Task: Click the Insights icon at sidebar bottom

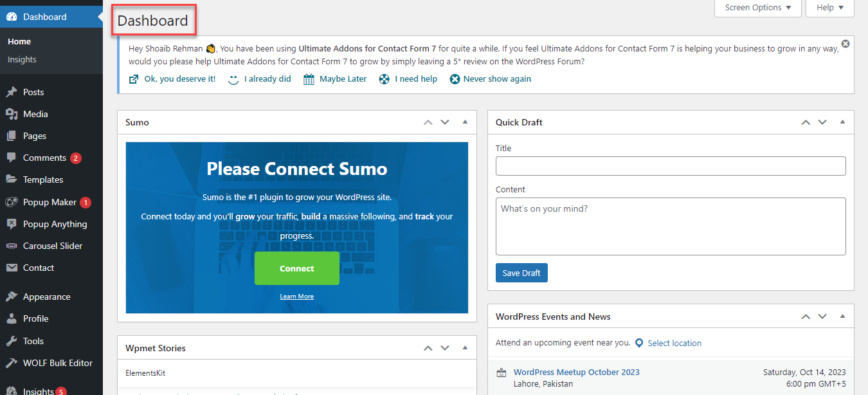Action: pyautogui.click(x=12, y=390)
